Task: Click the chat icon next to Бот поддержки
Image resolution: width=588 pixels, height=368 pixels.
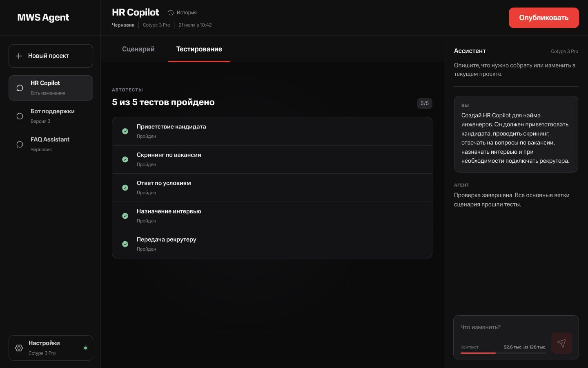Action: 20,116
